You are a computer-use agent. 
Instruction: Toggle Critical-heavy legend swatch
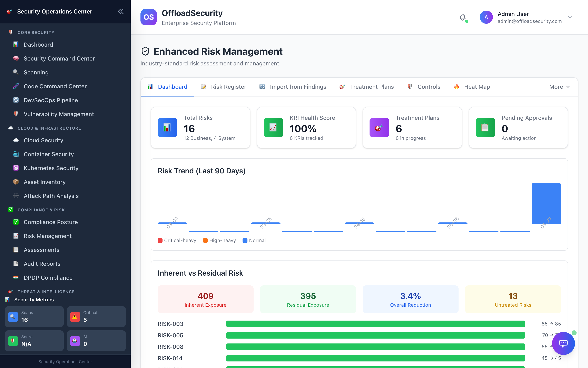coord(160,240)
